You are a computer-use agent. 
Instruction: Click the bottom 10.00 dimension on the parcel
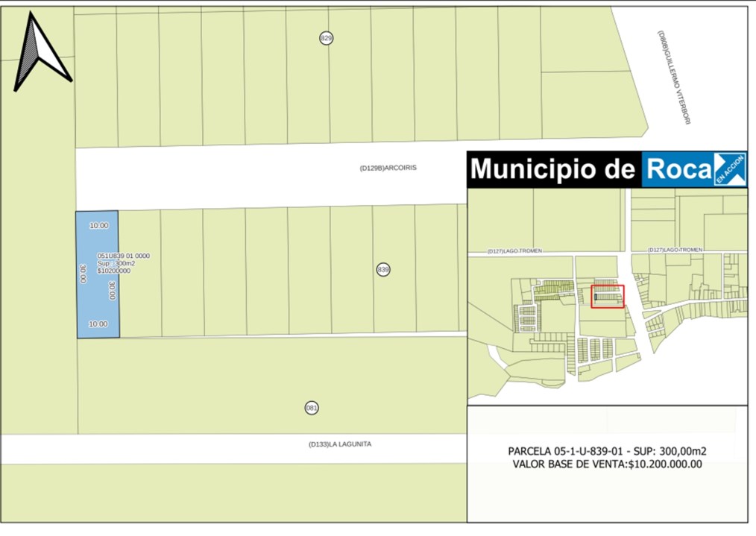98,324
